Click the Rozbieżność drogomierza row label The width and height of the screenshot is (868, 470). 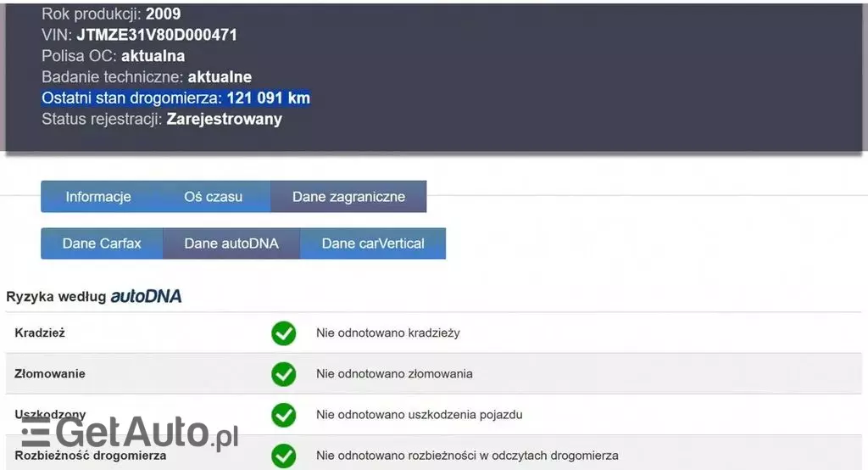91,456
